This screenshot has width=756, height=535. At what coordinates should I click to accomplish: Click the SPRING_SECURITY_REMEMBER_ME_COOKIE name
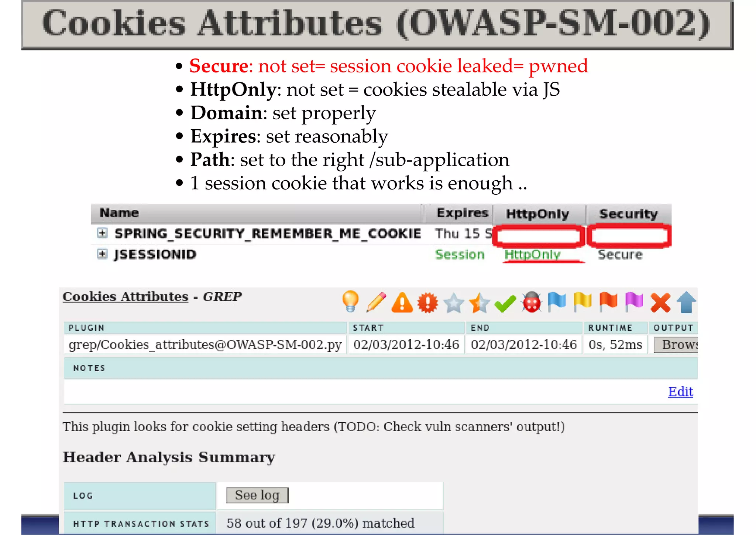[x=268, y=234]
